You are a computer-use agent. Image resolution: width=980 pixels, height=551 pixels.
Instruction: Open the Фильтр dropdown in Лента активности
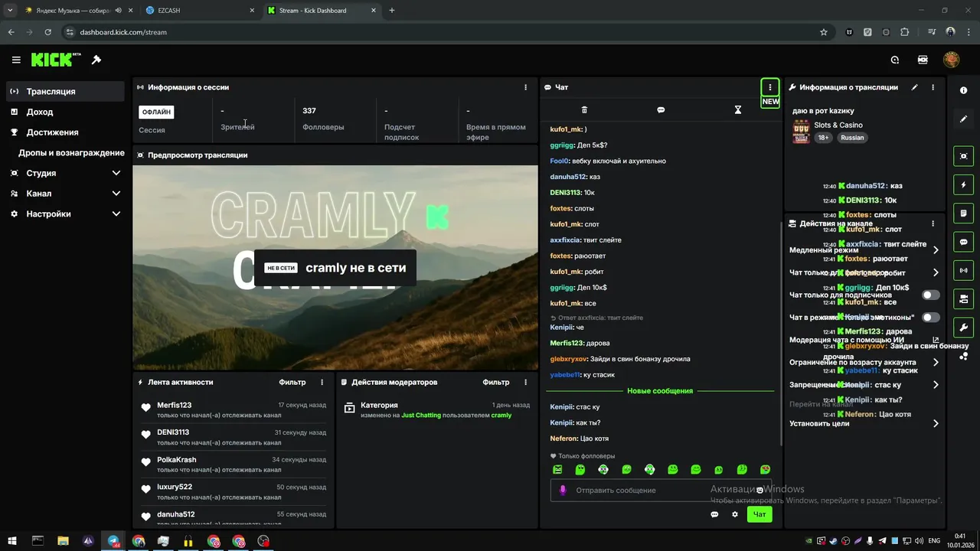[x=292, y=382]
